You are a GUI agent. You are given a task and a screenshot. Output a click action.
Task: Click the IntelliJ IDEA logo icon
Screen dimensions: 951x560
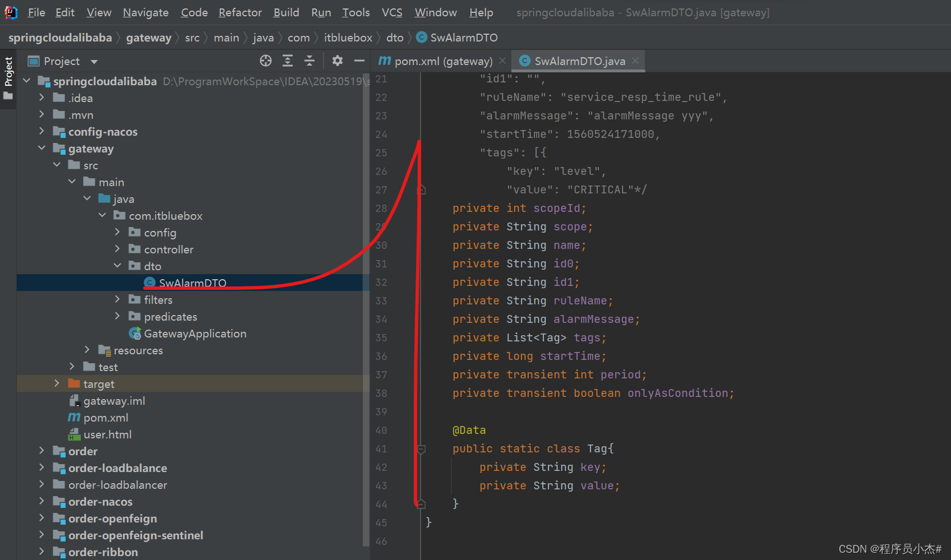pyautogui.click(x=11, y=12)
